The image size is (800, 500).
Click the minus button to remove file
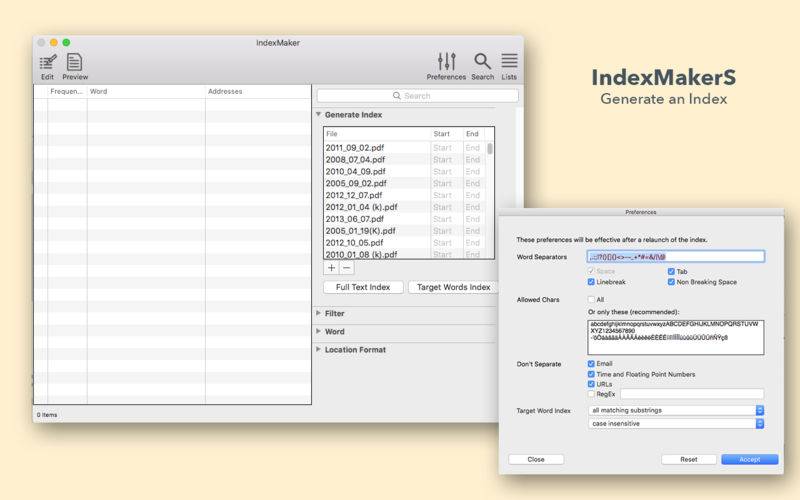(347, 268)
